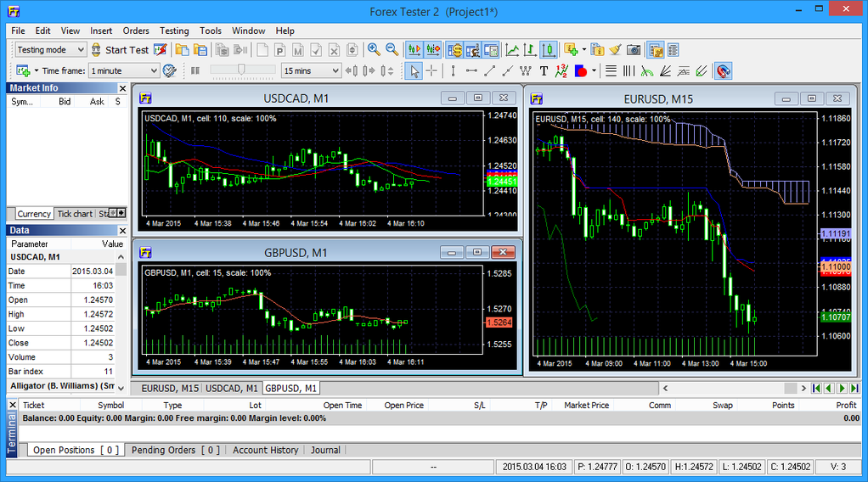The image size is (868, 482).
Task: Click the chart tabs horizontal scrollbar
Action: click(x=734, y=389)
